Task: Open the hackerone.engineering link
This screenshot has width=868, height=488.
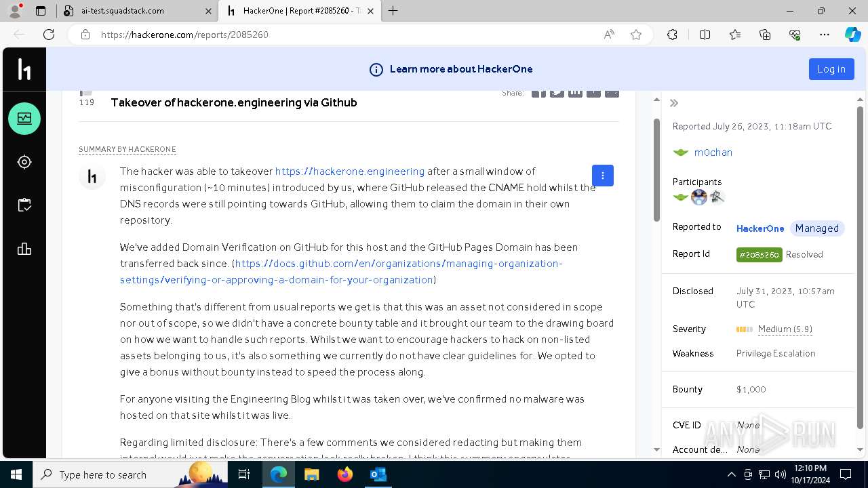Action: 350,171
